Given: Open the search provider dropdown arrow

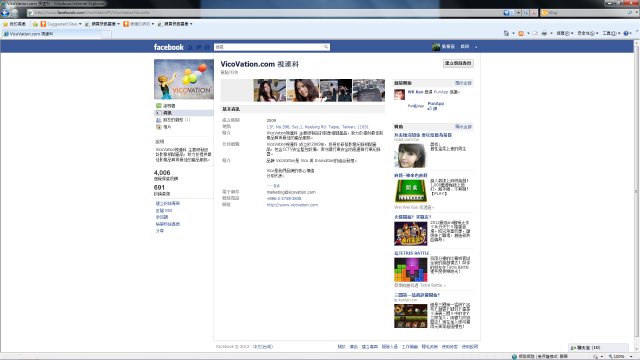Looking at the screenshot, I should [636, 13].
